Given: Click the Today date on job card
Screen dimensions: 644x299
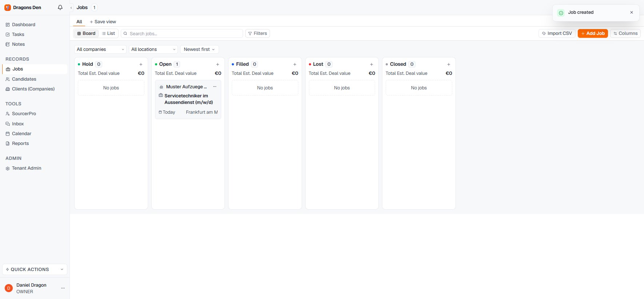Looking at the screenshot, I should (x=169, y=112).
